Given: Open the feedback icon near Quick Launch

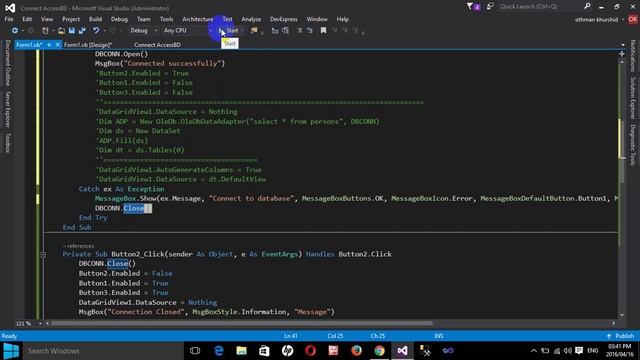Looking at the screenshot, I should [x=490, y=7].
